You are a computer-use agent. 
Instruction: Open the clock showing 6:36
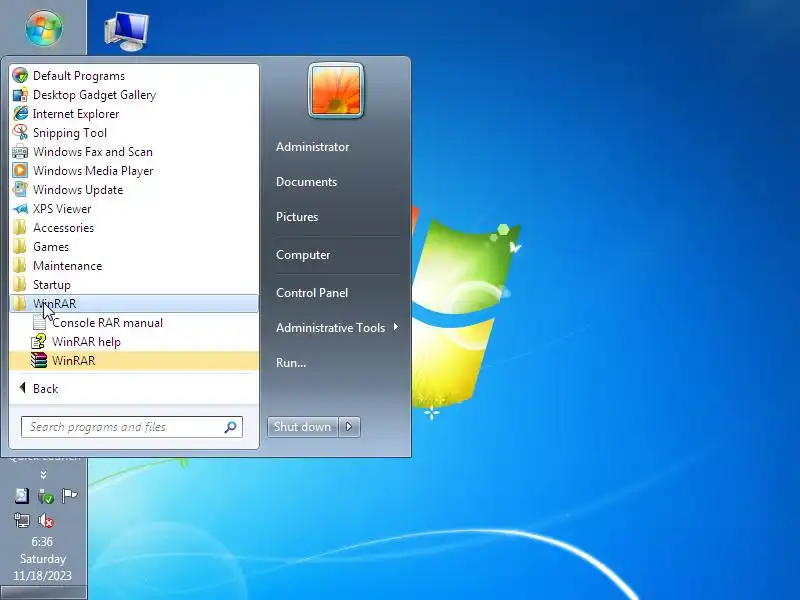tap(42, 542)
